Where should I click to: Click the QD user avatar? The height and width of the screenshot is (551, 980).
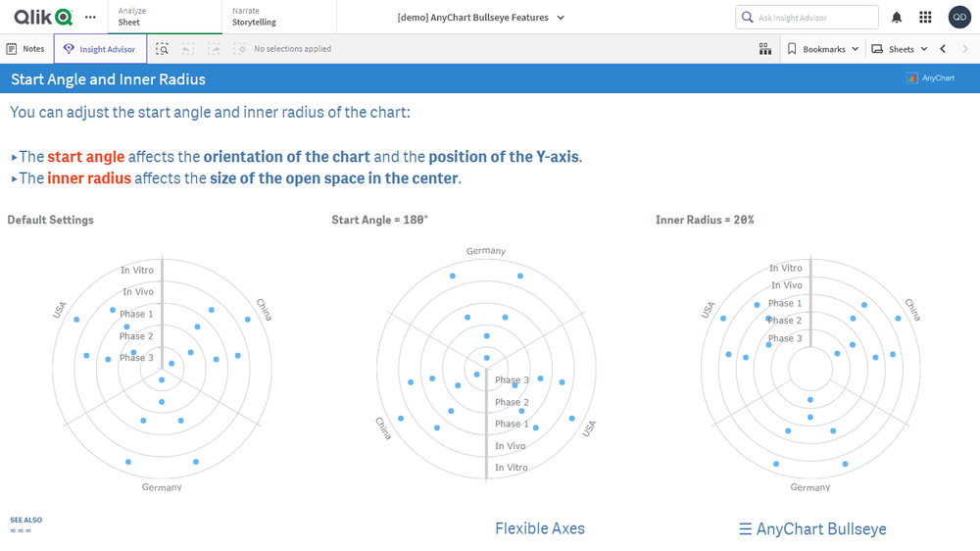959,18
